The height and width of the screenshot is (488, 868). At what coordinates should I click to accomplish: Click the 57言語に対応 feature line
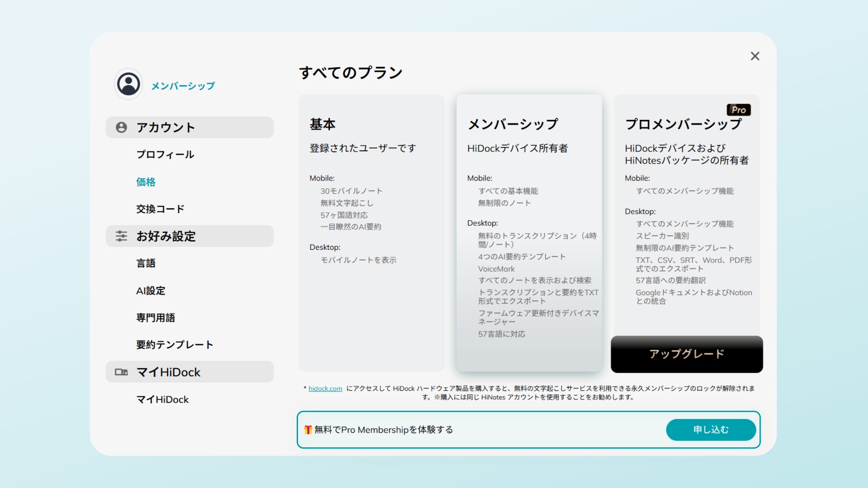(502, 334)
